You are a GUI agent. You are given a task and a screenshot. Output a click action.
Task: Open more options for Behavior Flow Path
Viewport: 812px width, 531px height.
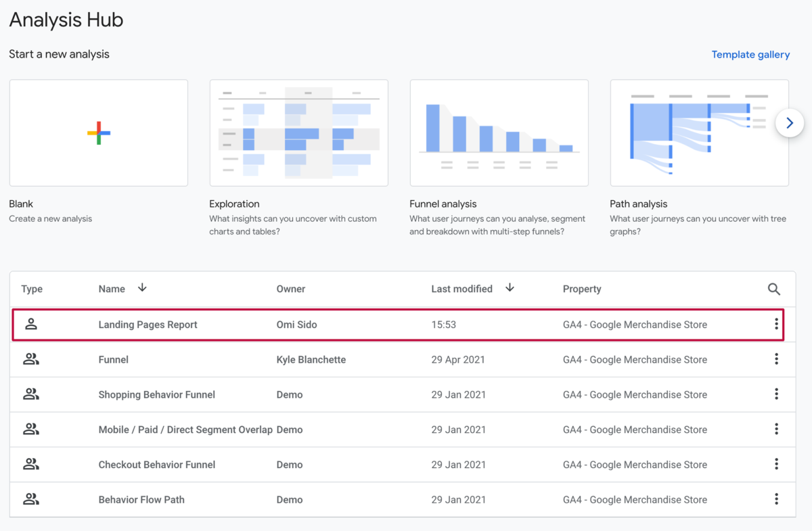coord(776,499)
